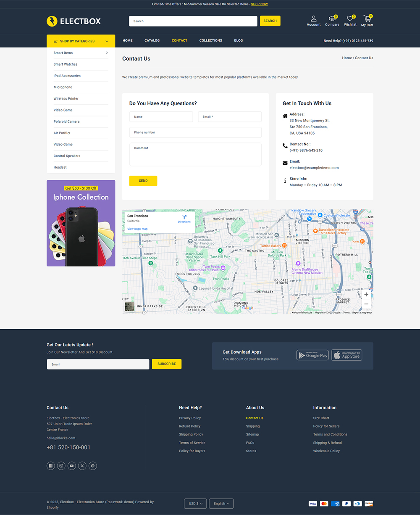Switch to the CATALOG menu
Image resolution: width=420 pixels, height=515 pixels.
(152, 40)
